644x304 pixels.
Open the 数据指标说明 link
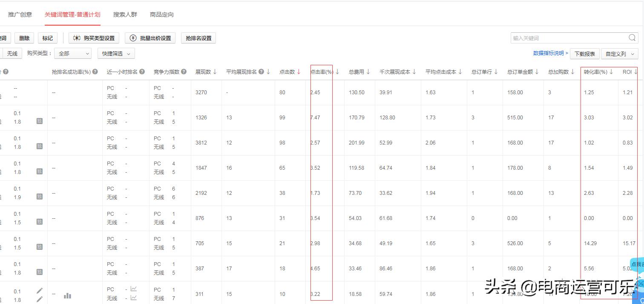point(549,53)
